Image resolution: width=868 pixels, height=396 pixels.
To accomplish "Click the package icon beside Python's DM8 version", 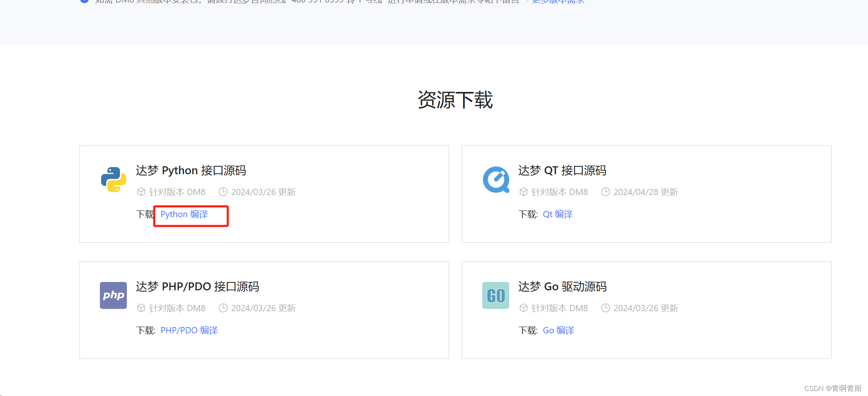I will pos(141,192).
